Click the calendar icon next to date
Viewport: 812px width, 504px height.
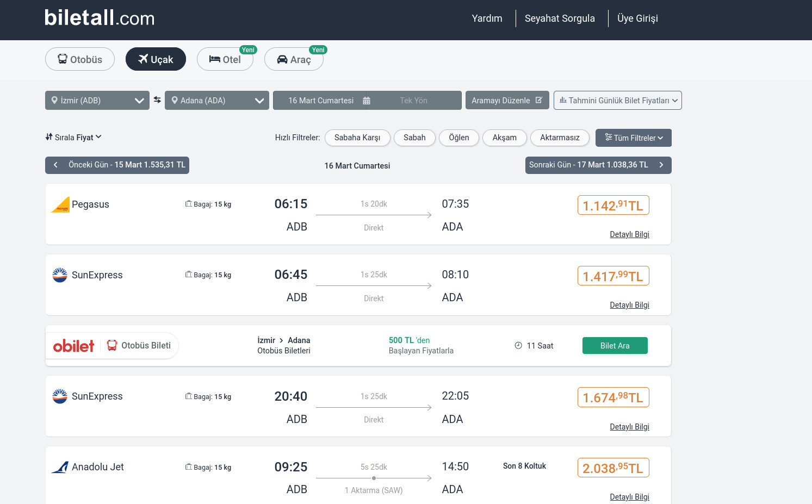(367, 101)
